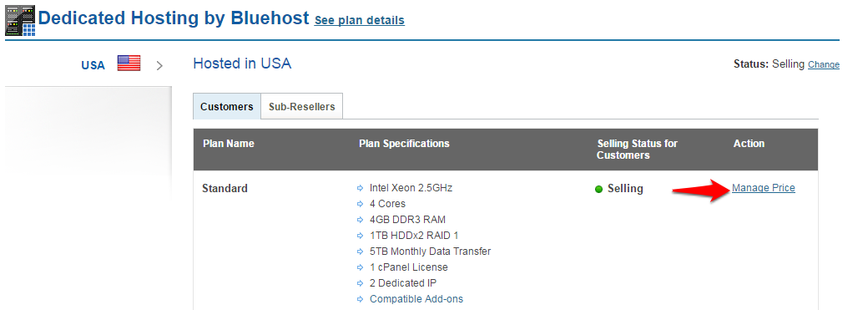The image size is (868, 310).
Task: Select USA in the country sidebar
Action: tap(93, 65)
